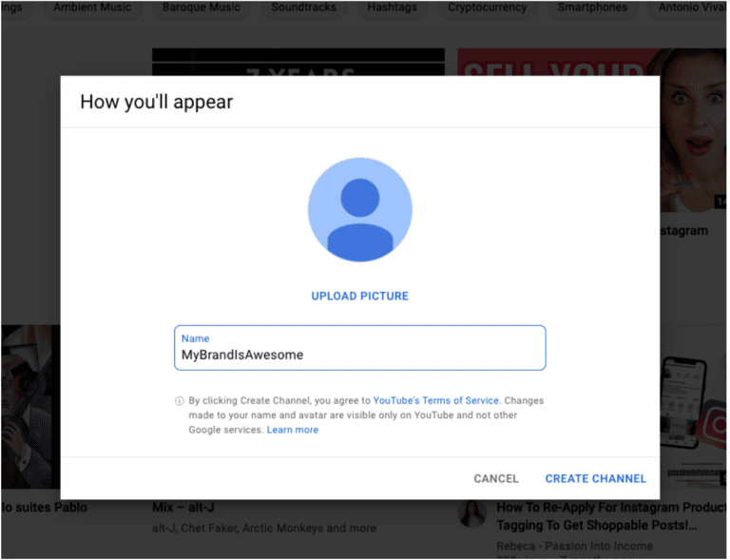Cancel the channel creation dialog
730x560 pixels.
click(496, 478)
